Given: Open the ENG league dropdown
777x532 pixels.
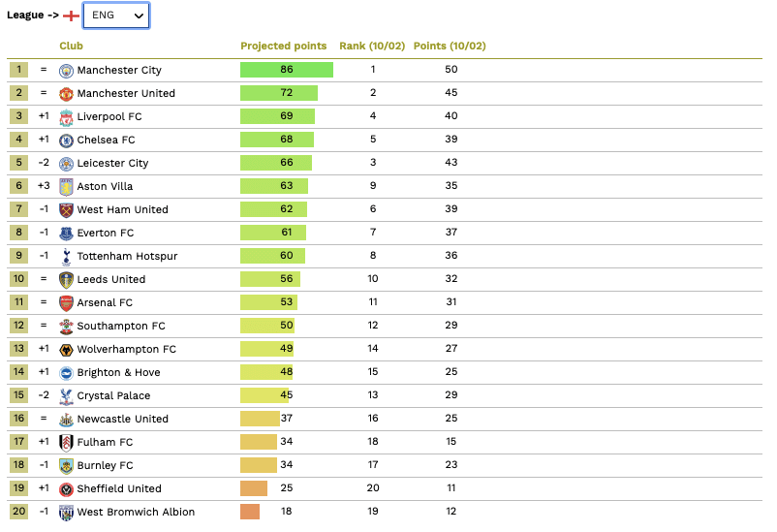Looking at the screenshot, I should point(116,16).
